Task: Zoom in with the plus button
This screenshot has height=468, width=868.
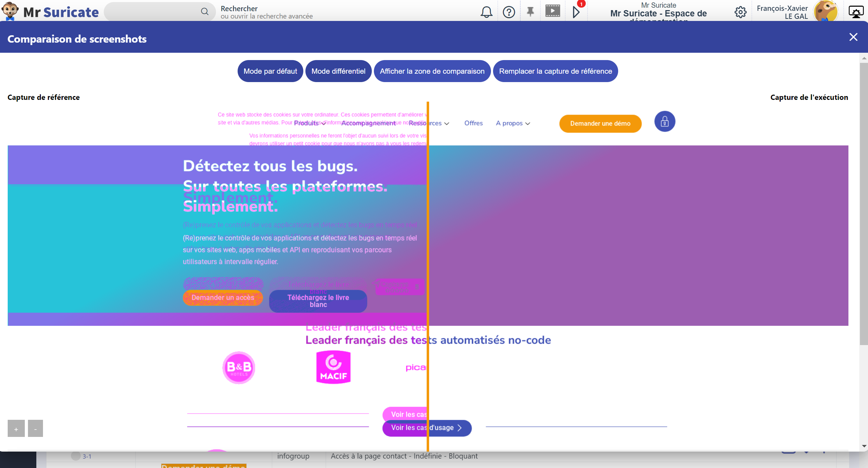Action: [16, 429]
